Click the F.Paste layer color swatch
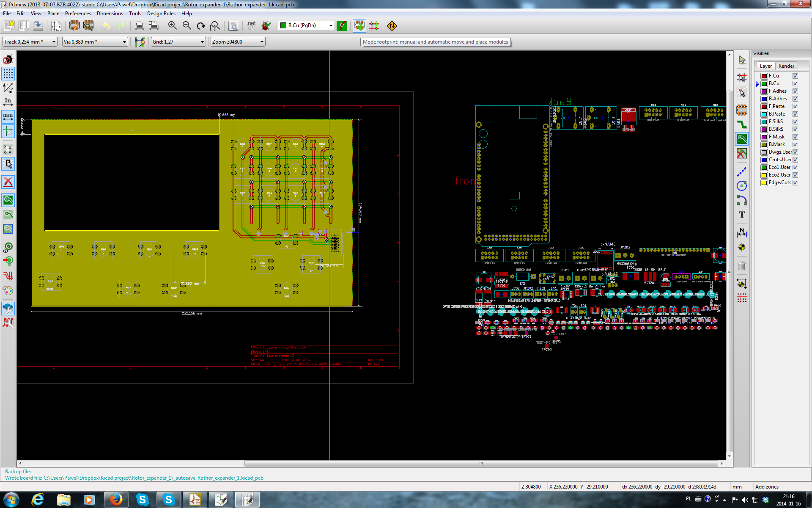This screenshot has height=508, width=812. point(764,107)
